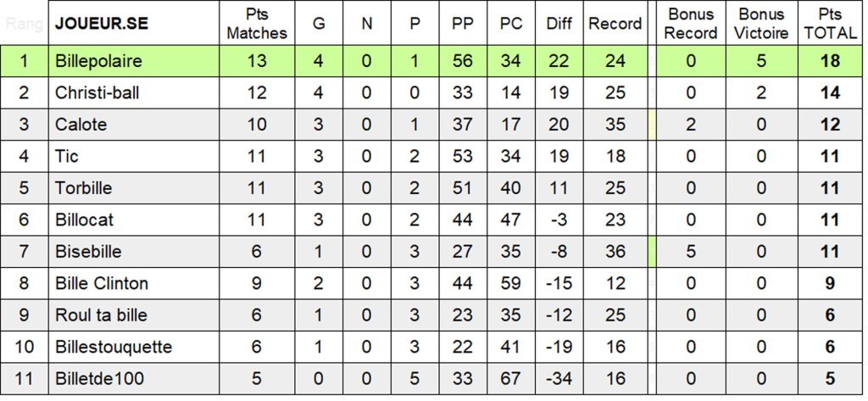
Task: Click the Christi-ball name cell
Action: [97, 92]
